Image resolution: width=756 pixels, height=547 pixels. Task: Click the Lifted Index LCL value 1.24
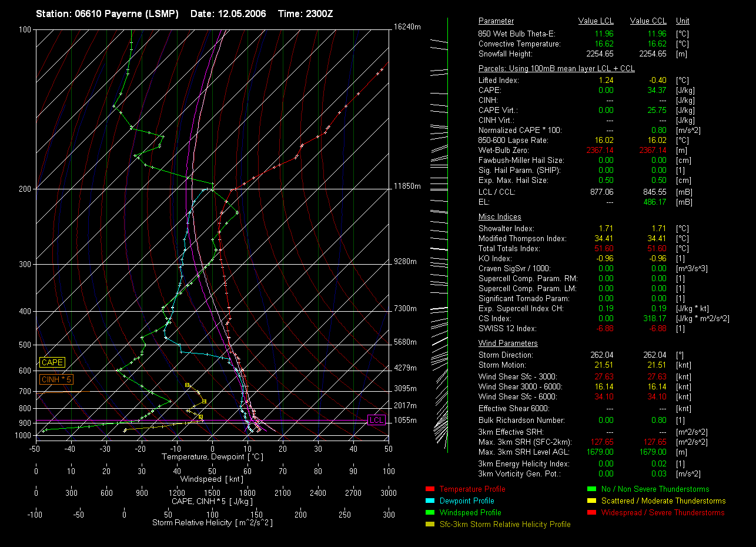[x=606, y=80]
